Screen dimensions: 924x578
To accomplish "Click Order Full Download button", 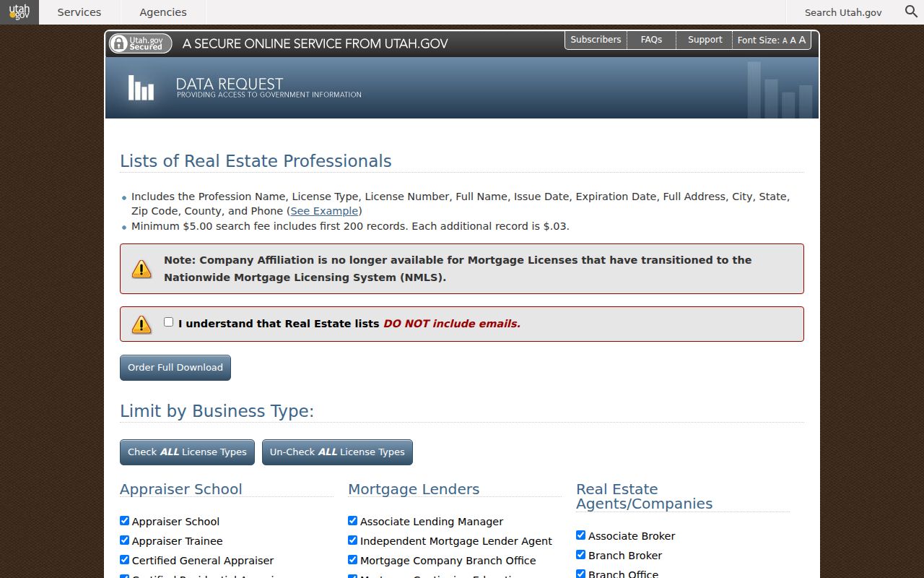I will 175,368.
